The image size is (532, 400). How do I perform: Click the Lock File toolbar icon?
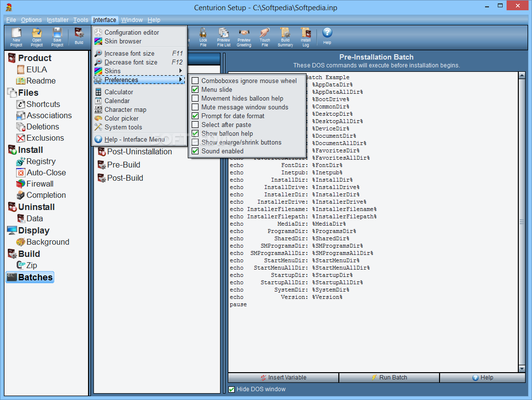203,37
